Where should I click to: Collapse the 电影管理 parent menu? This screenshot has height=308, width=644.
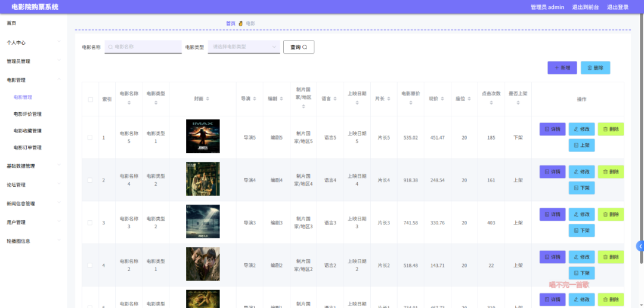point(33,80)
